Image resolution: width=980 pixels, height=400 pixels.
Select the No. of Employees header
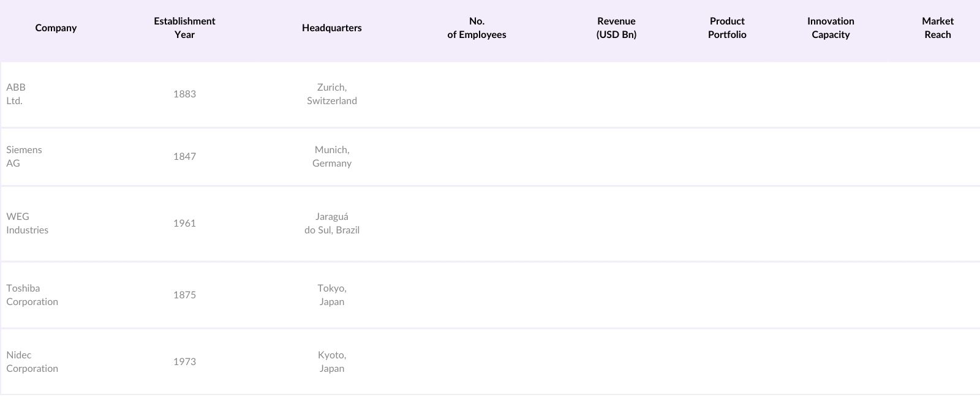[x=477, y=28]
